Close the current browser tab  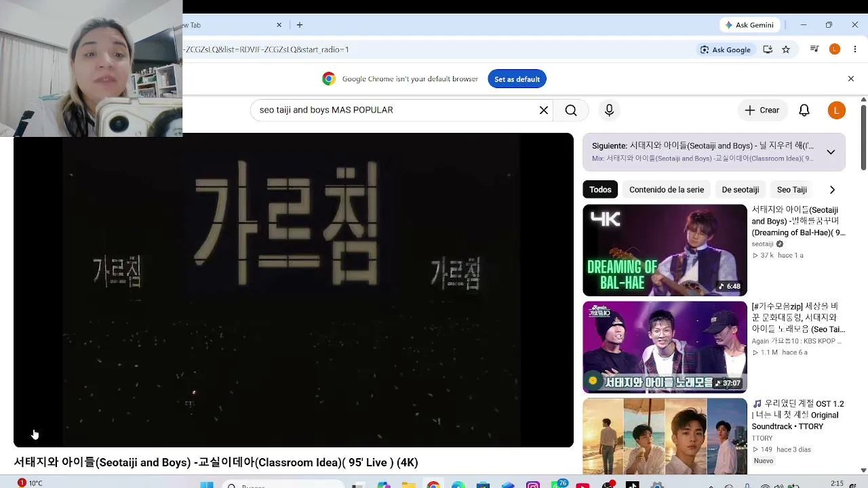pos(279,25)
